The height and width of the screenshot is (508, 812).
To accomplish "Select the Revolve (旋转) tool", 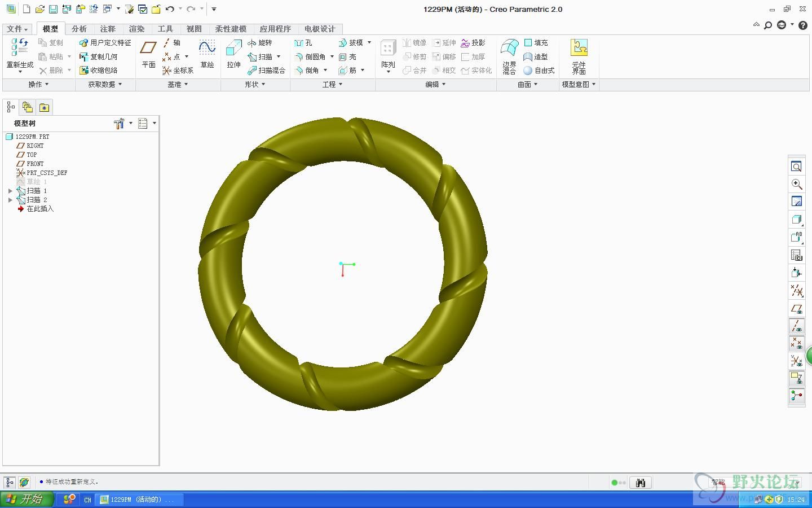I will pos(259,43).
